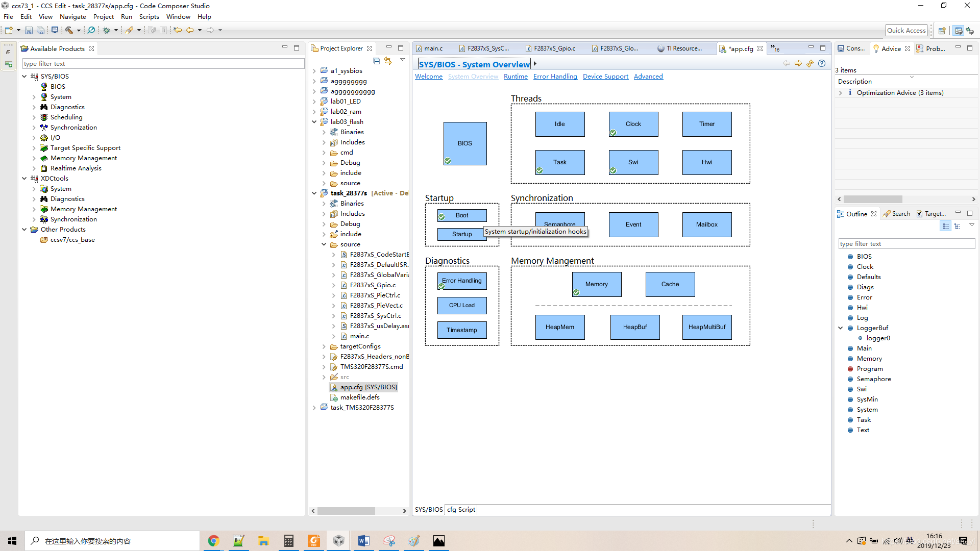Screen dimensions: 980x551
Task: Expand the lab01_LED project
Action: coord(314,102)
